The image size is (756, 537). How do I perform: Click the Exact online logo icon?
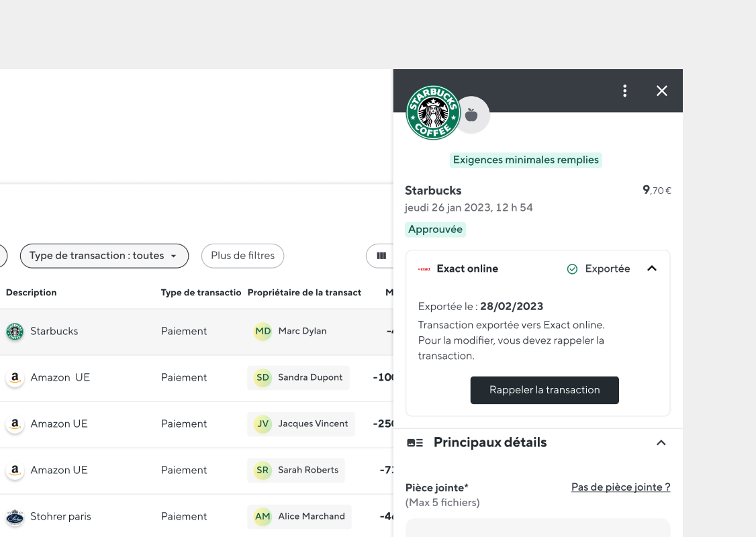pos(424,269)
